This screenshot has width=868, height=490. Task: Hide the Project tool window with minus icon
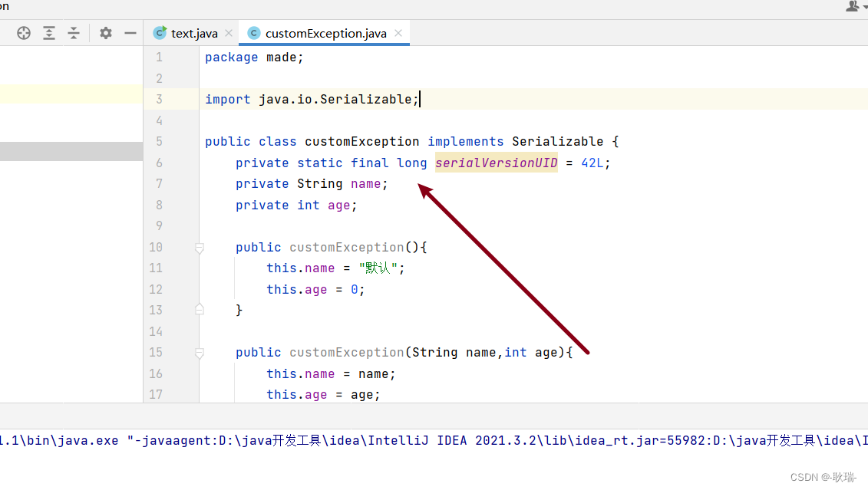130,32
